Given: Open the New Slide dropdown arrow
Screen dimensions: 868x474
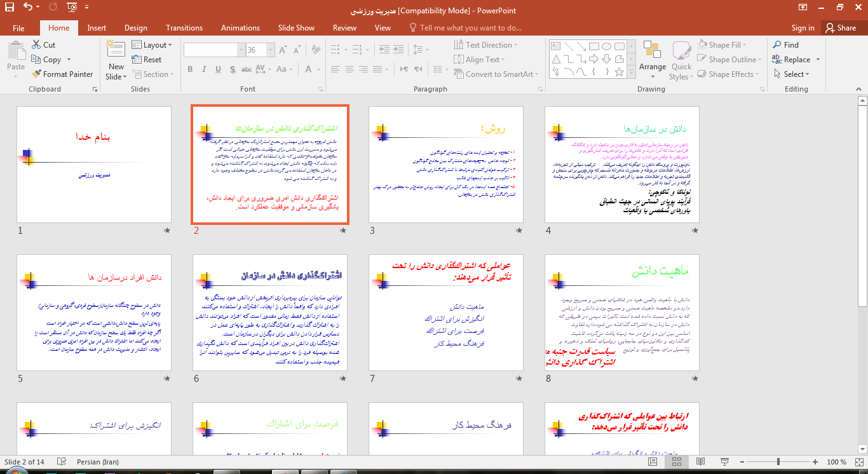Looking at the screenshot, I should coord(116,77).
